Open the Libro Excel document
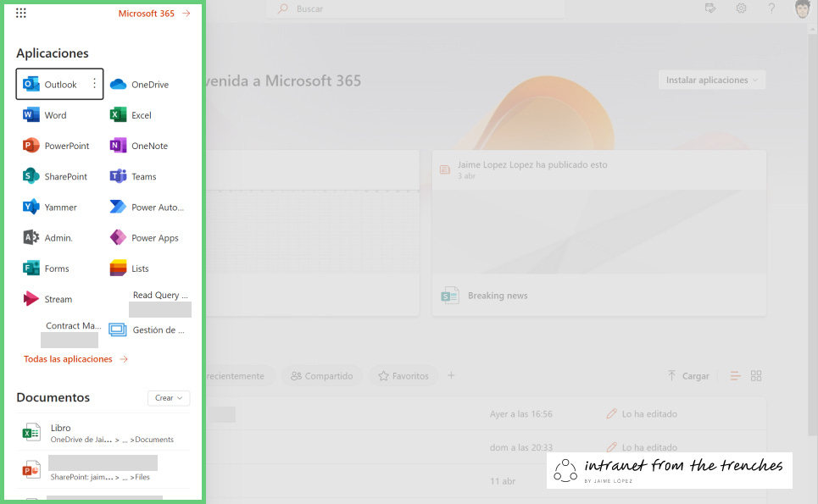The width and height of the screenshot is (818, 504). (103, 433)
